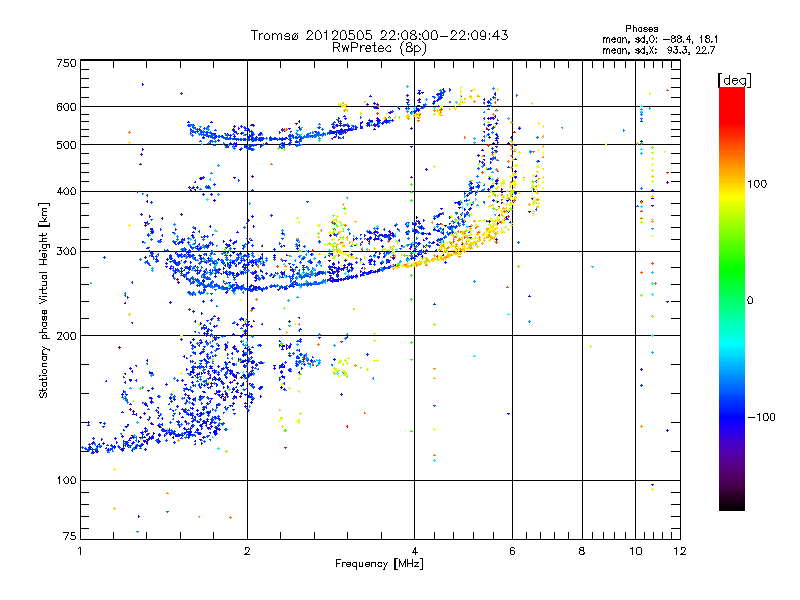The height and width of the screenshot is (600, 800).
Task: Click the colorbar tick label '-100'
Action: pyautogui.click(x=761, y=417)
